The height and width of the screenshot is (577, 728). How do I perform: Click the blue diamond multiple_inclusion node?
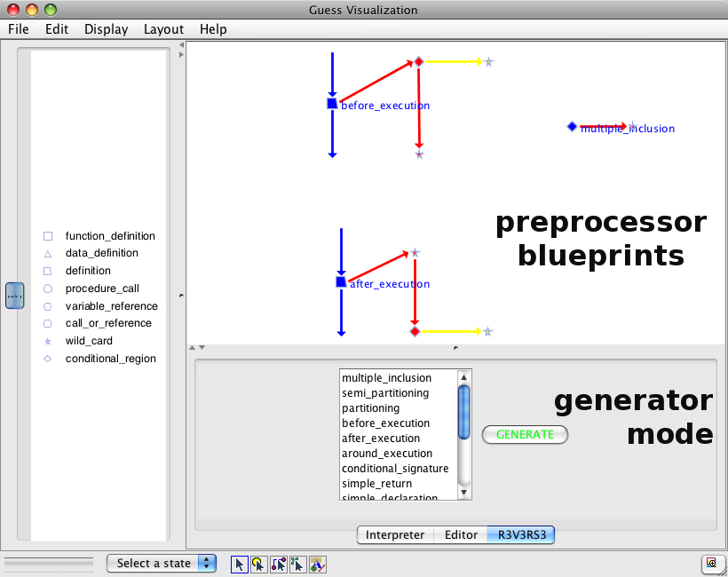[572, 127]
